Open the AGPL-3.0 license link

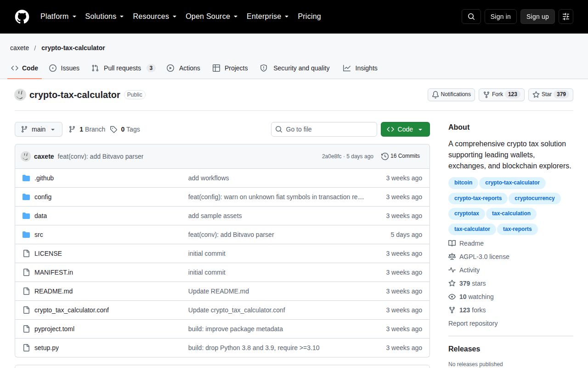click(484, 257)
